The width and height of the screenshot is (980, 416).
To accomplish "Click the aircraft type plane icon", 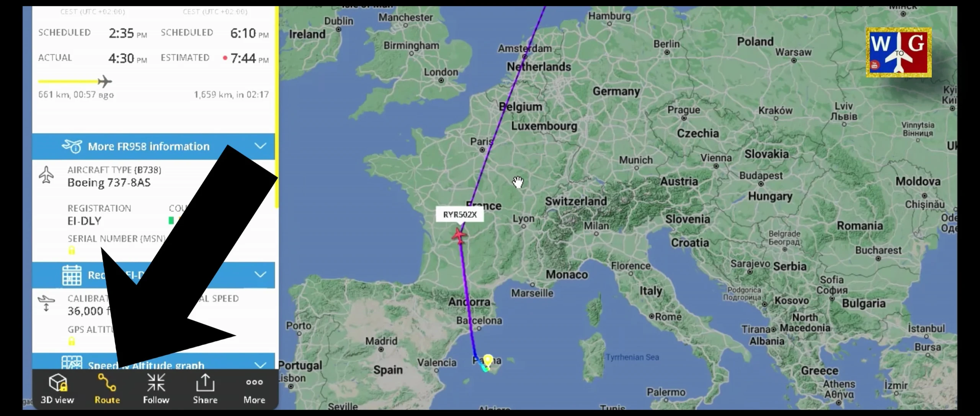I will pyautogui.click(x=46, y=175).
